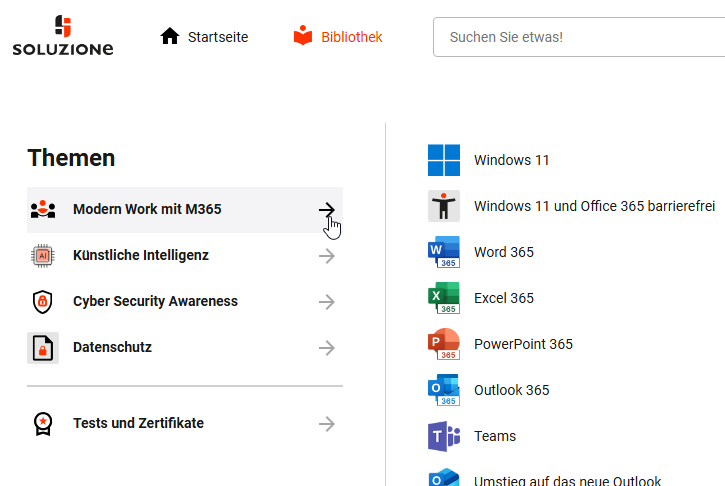Click the PowerPoint 365 icon
This screenshot has height=486, width=725.
click(444, 344)
